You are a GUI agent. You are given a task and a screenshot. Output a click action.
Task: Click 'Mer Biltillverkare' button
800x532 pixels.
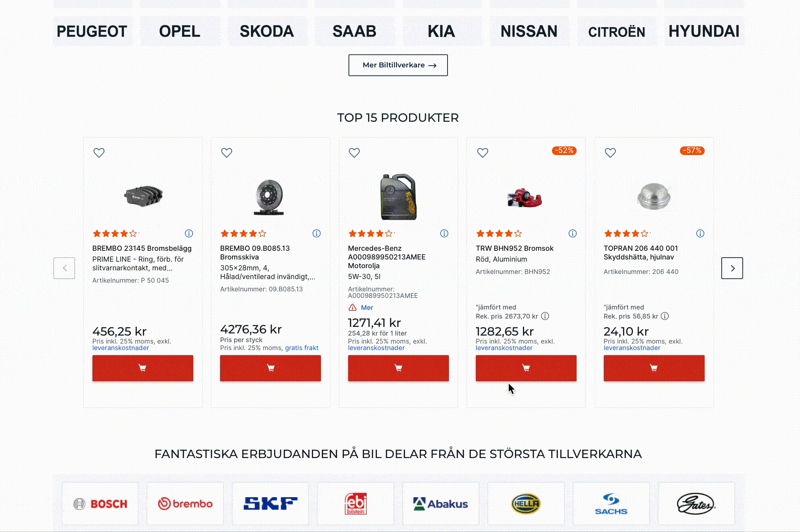click(398, 65)
